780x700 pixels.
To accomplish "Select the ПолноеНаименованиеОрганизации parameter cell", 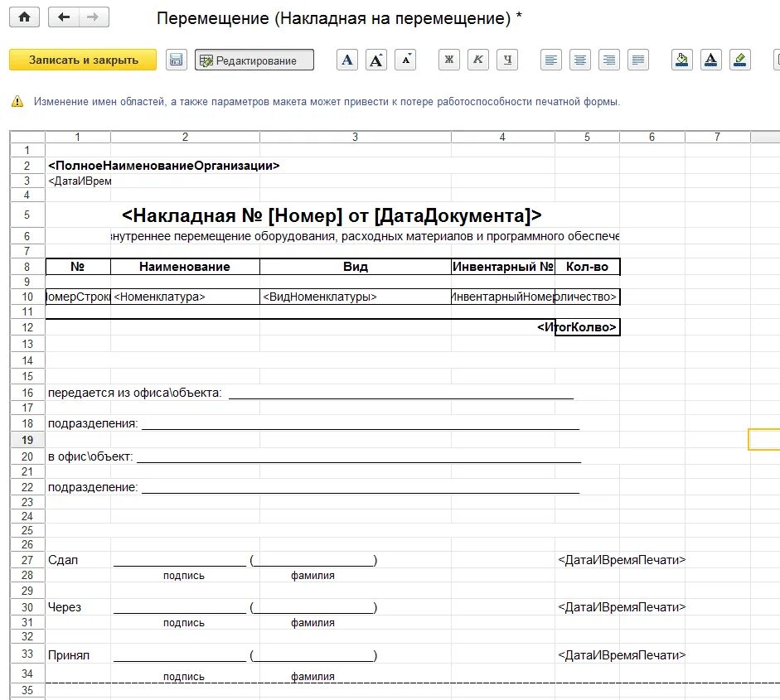I will click(163, 166).
